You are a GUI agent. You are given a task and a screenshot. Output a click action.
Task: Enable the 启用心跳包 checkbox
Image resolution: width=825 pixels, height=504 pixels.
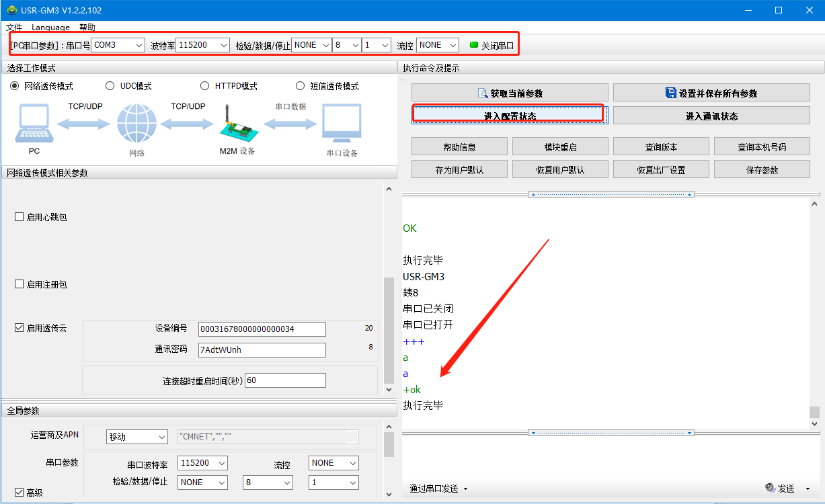pos(19,217)
